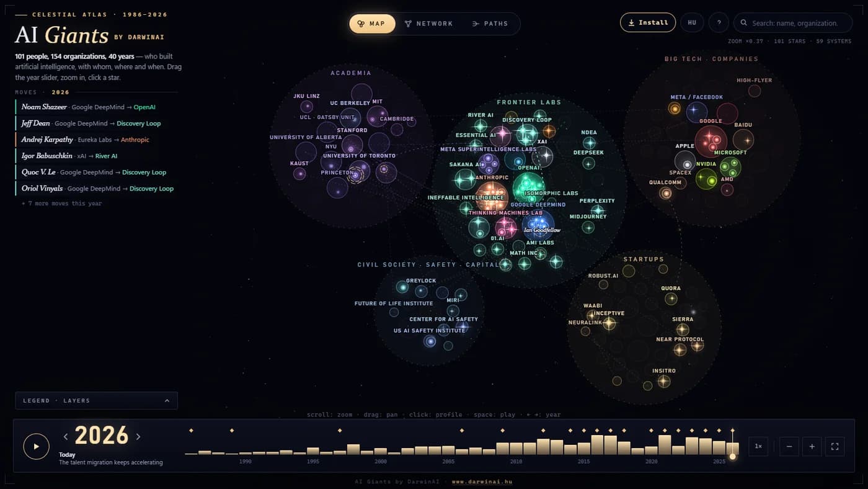Select the Sierra startup star
868x489 pixels.
click(x=683, y=330)
